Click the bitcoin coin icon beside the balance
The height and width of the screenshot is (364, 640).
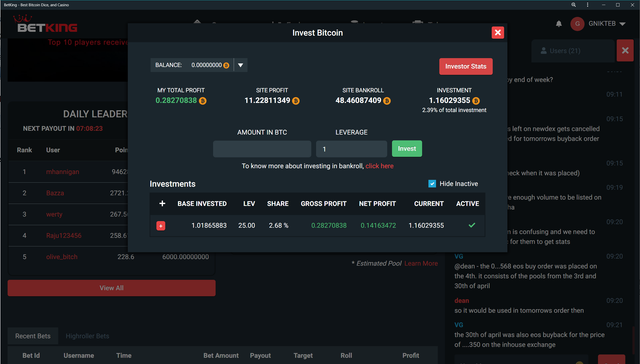(x=226, y=65)
